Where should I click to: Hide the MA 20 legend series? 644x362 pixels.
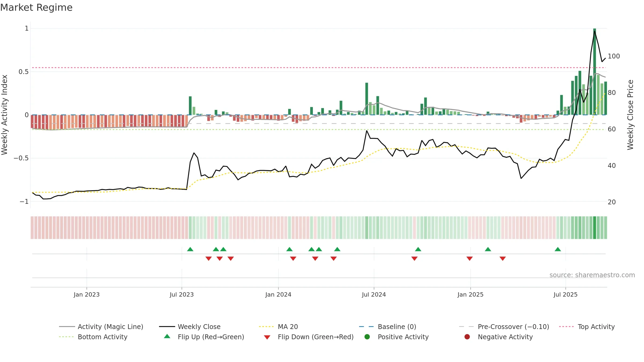278,327
